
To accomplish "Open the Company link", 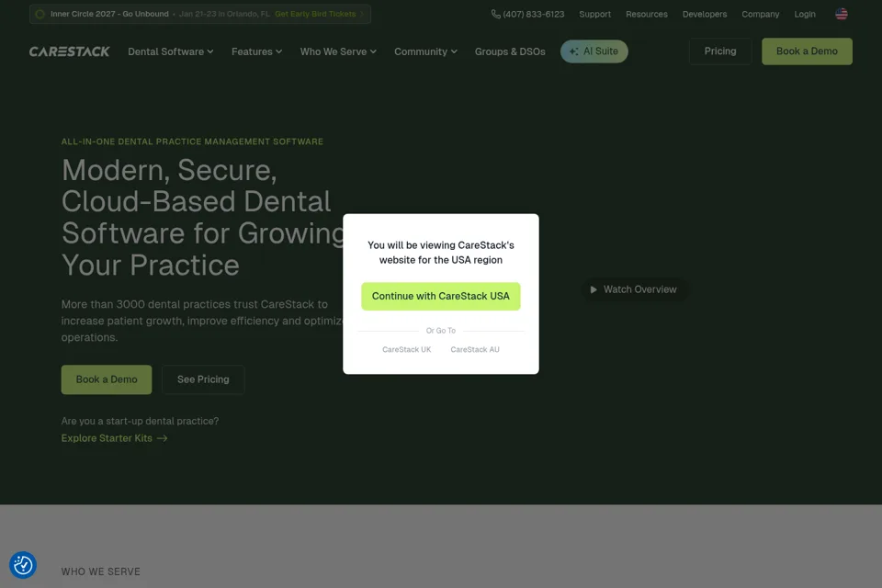I will click(x=760, y=14).
